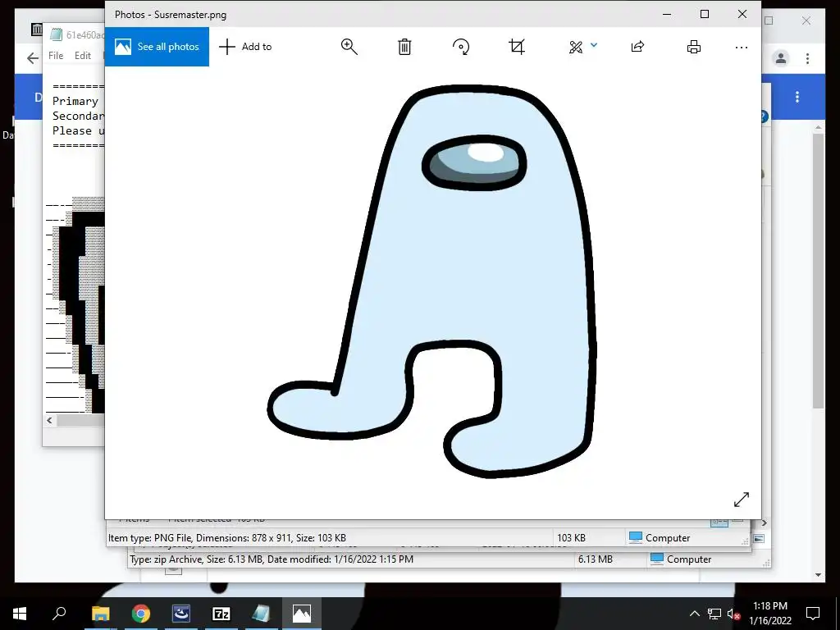This screenshot has height=630, width=840.
Task: Zoom in using magnifier icon
Action: point(349,47)
